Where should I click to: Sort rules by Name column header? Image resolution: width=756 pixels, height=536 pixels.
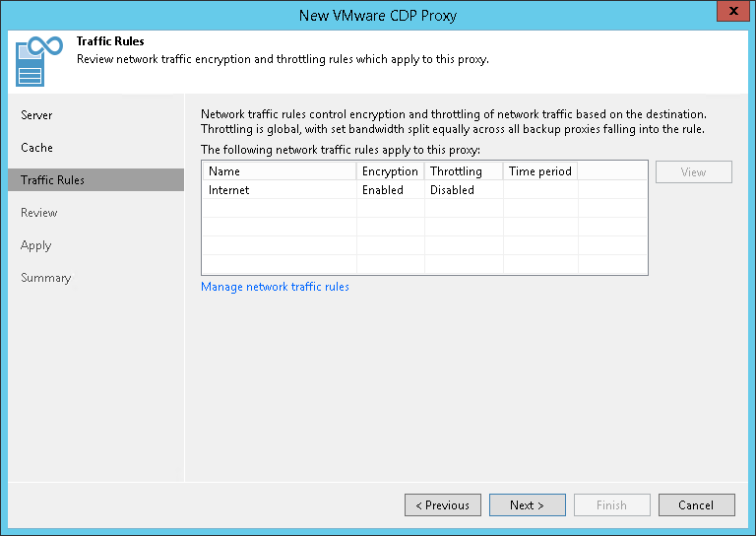click(280, 171)
